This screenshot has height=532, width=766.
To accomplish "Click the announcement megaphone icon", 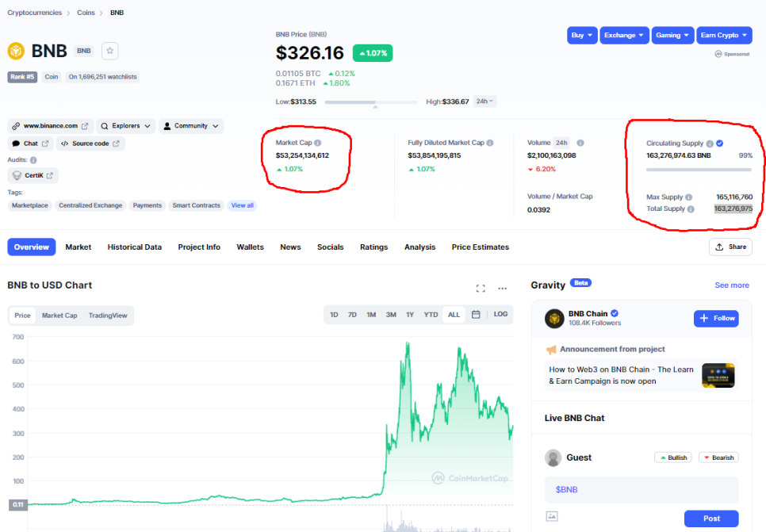I will [x=551, y=350].
